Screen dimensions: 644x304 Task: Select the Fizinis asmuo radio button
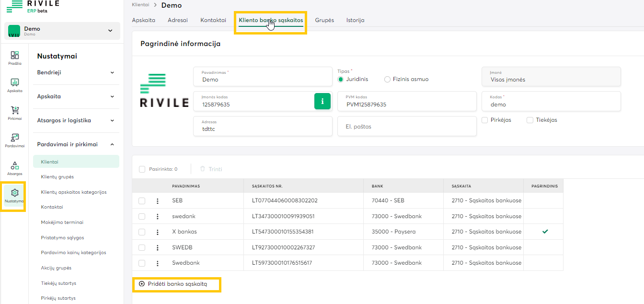(388, 79)
